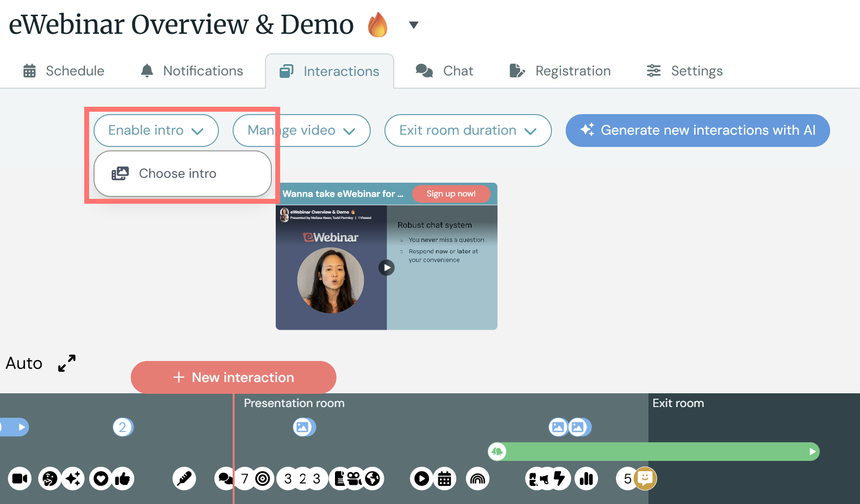Image resolution: width=860 pixels, height=504 pixels.
Task: Play the webinar preview video
Action: coord(386,267)
